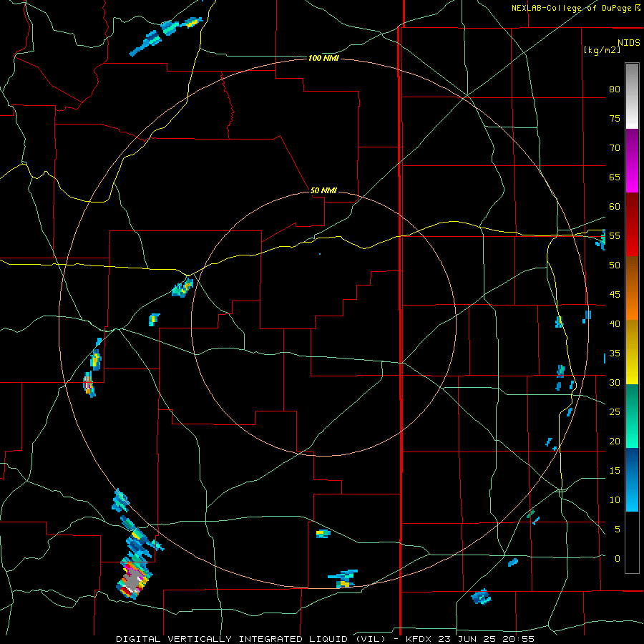Select the red segment of the color scale

pyautogui.click(x=632, y=224)
